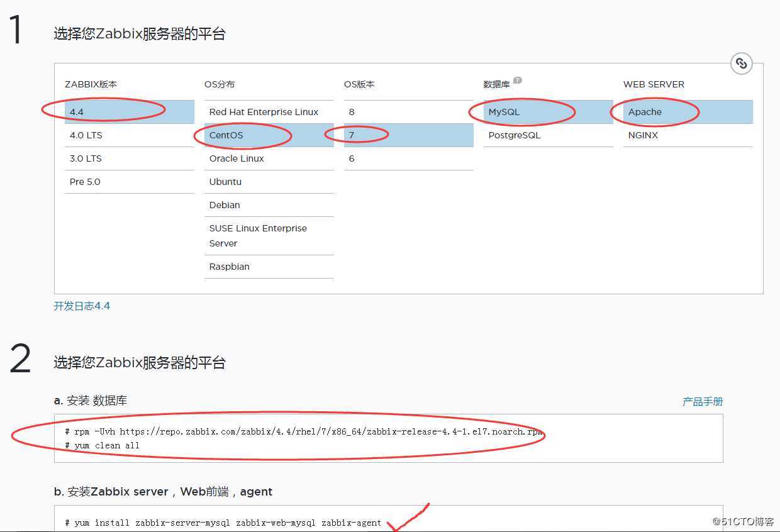This screenshot has height=532, width=780.
Task: Open the database help question mark icon
Action: click(x=517, y=80)
